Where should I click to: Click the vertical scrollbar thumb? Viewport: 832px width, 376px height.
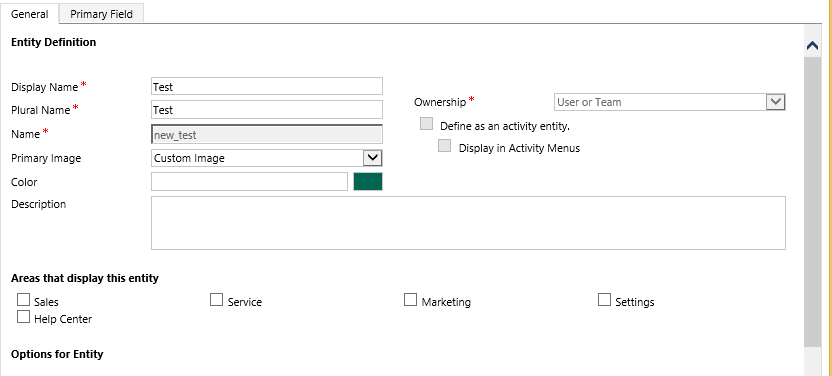pos(812,202)
